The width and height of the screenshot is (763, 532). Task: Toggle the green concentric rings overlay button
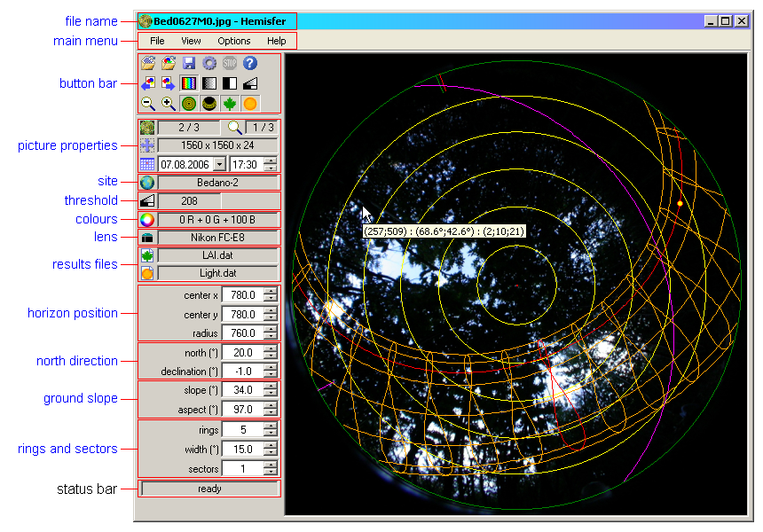(189, 104)
